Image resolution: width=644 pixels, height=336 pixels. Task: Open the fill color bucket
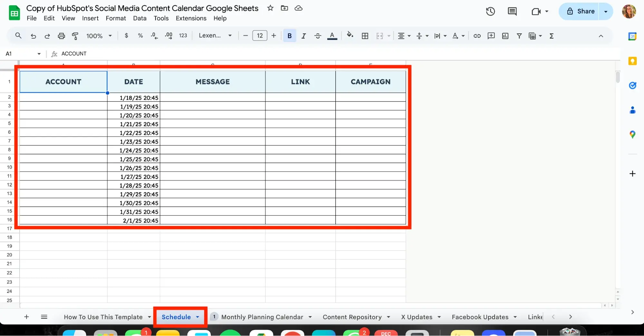(350, 35)
